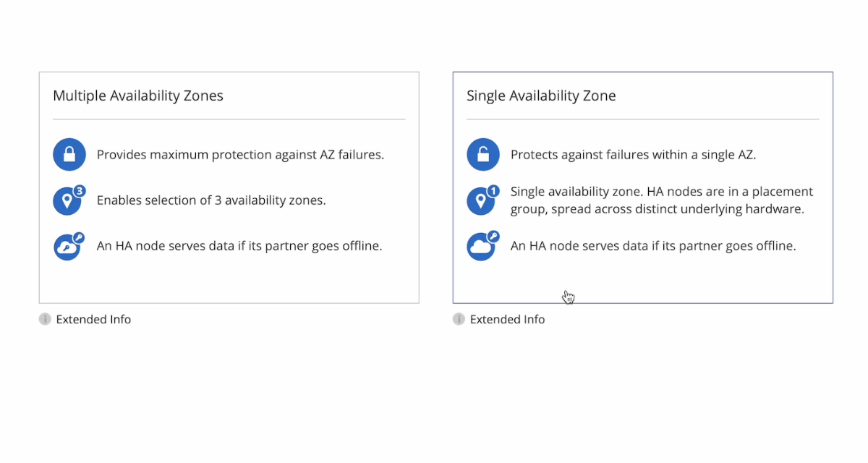
Task: Click the number 3 badge on pin icon
Action: tap(80, 191)
